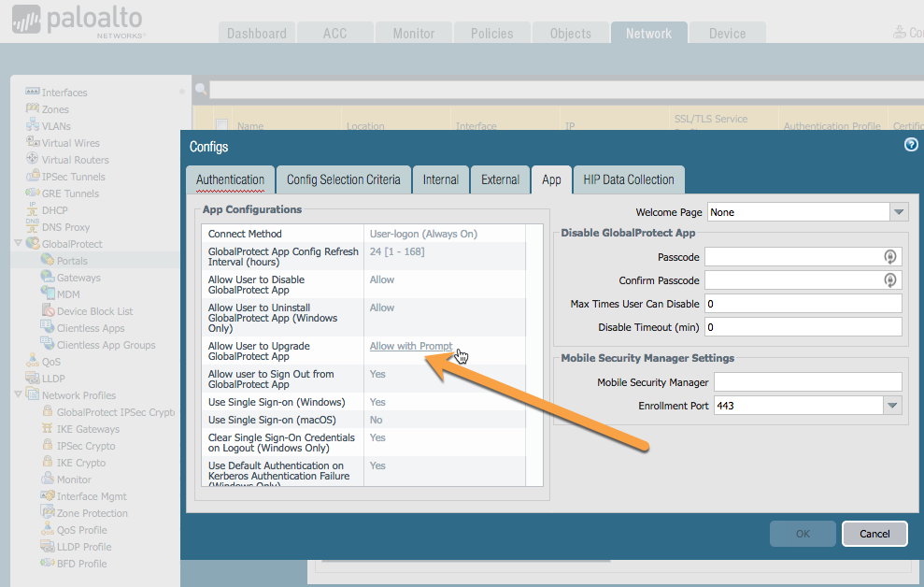This screenshot has height=587, width=924.
Task: Open Configs dialog help icon
Action: pyautogui.click(x=910, y=144)
